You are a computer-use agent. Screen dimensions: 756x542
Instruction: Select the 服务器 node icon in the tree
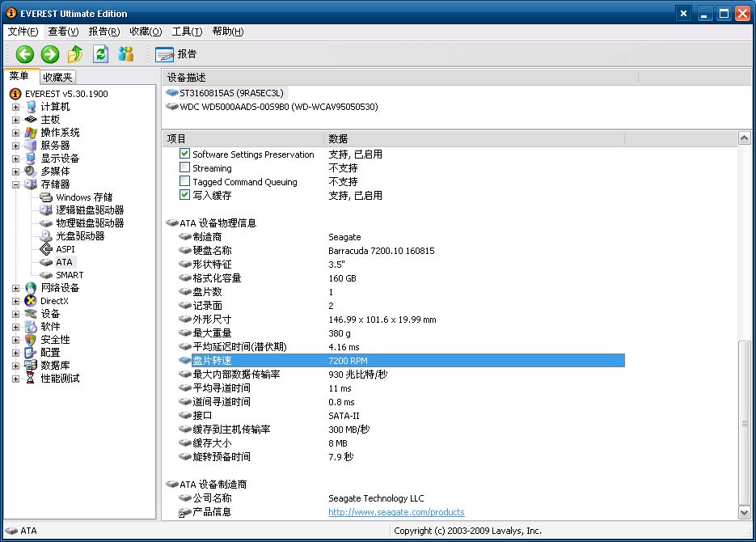coord(31,146)
